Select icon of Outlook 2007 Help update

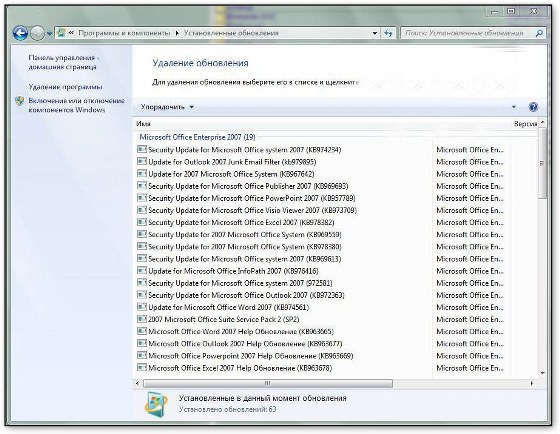point(142,344)
